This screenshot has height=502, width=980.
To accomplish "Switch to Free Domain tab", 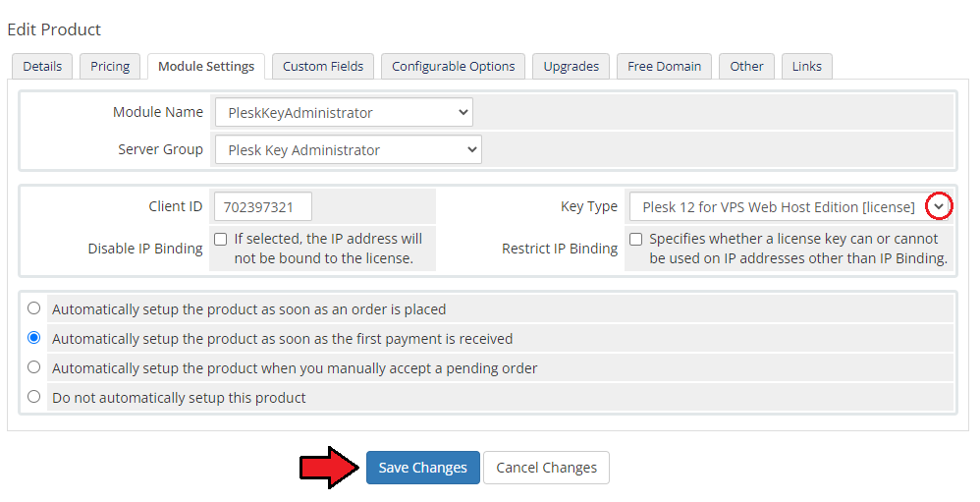I will tap(665, 67).
